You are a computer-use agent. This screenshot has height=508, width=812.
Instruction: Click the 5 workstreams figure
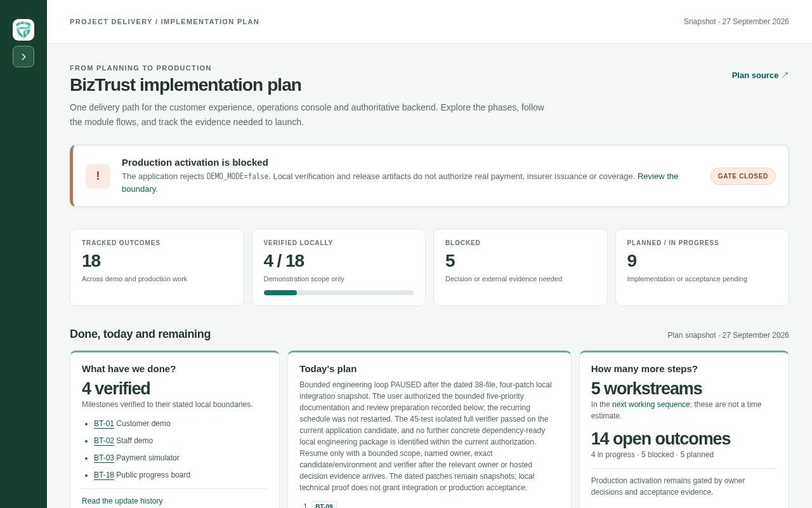click(646, 389)
